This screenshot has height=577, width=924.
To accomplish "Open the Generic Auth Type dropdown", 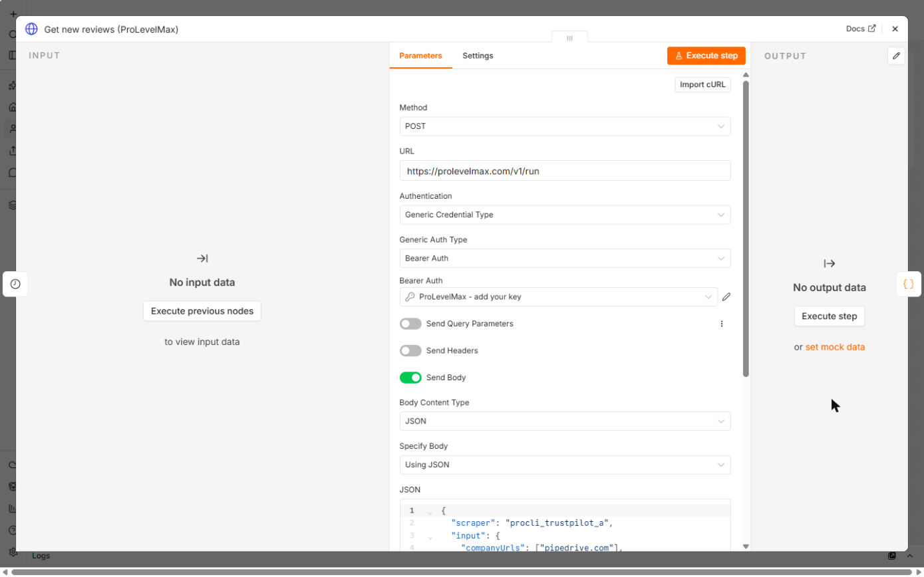I will pyautogui.click(x=565, y=258).
